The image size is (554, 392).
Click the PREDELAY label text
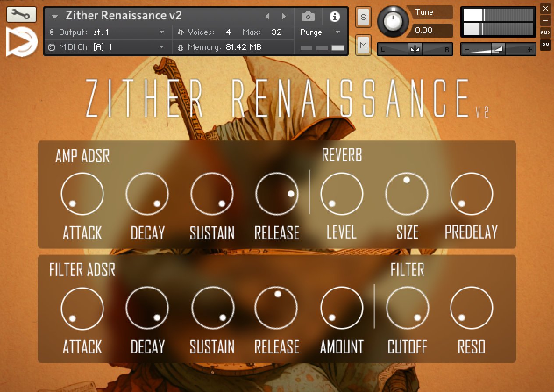[471, 232]
